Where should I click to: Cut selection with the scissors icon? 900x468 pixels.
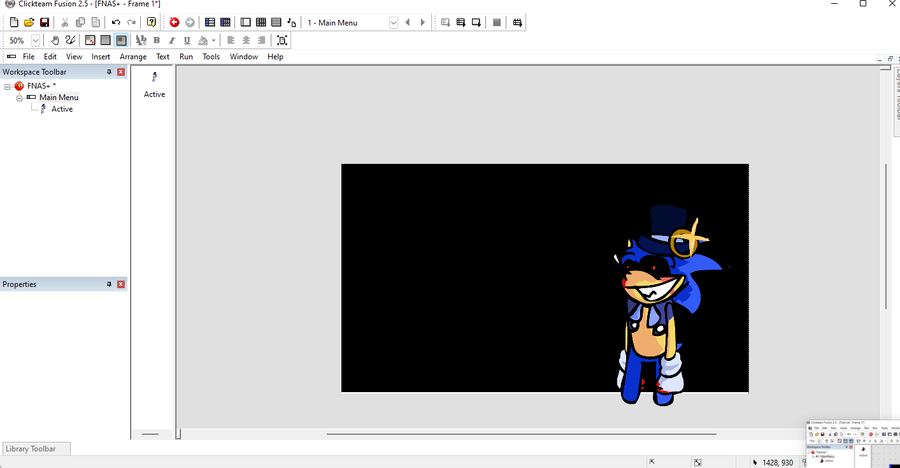tap(65, 22)
